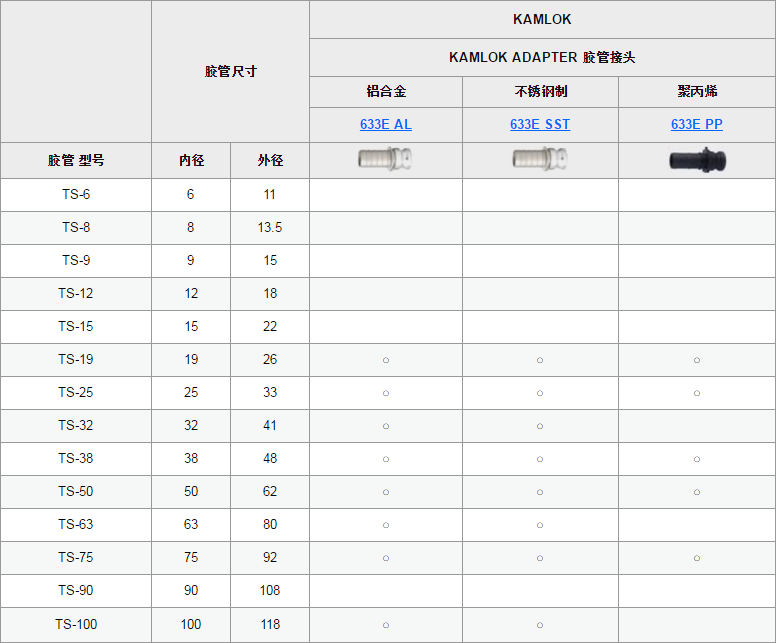Viewport: 776px width, 643px height.
Task: Click TS-25 polypropylene circle mark
Action: point(697,394)
